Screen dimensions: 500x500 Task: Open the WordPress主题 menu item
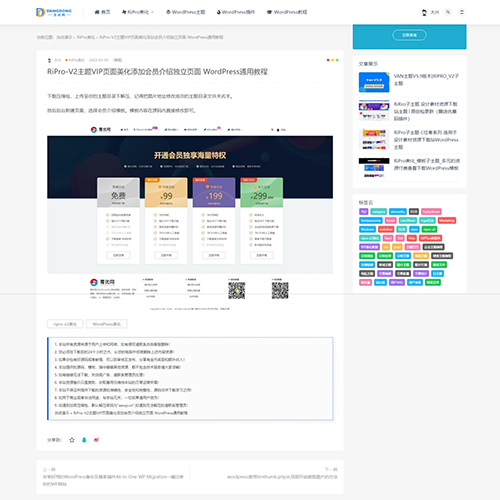[x=185, y=12]
